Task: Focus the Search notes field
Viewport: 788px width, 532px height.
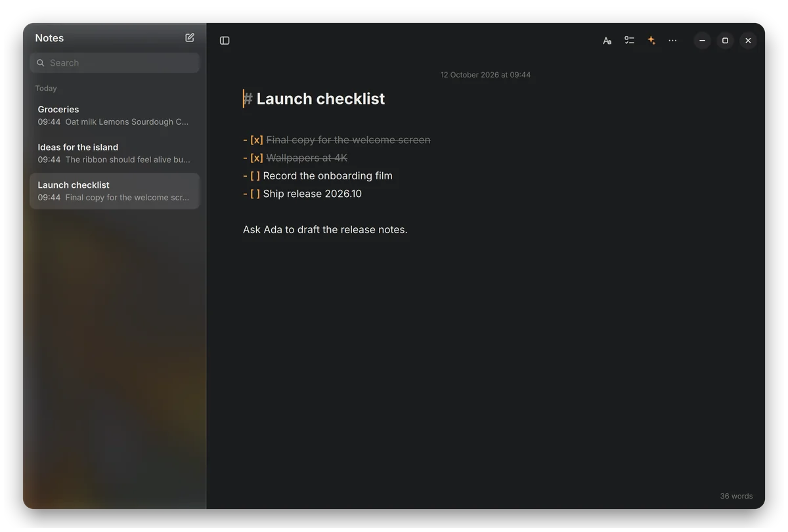Action: [x=115, y=63]
